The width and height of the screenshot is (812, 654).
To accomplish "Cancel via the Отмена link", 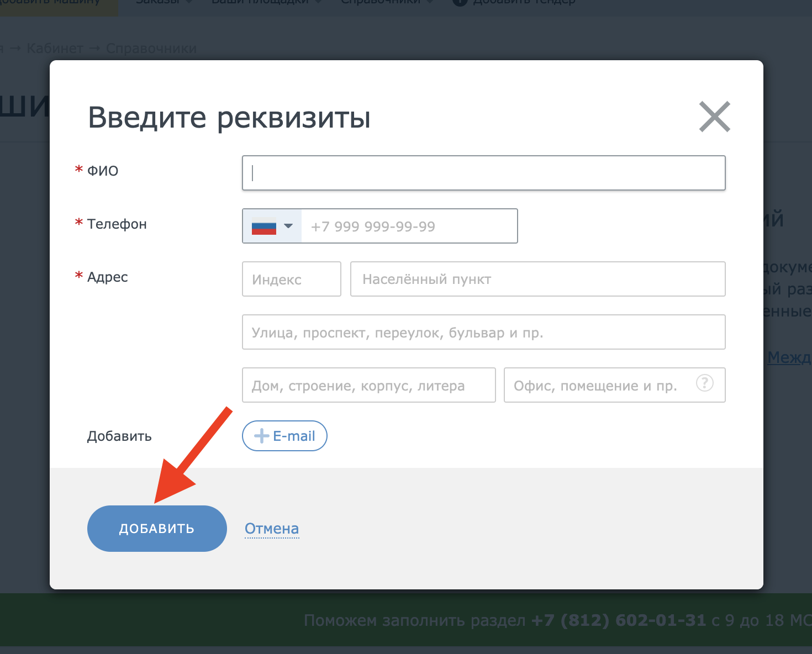I will pos(272,529).
